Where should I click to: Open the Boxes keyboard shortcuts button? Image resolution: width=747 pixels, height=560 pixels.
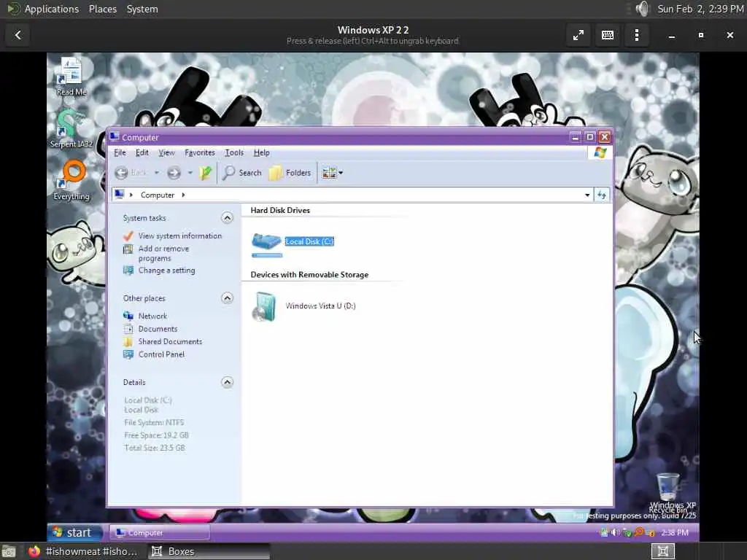(x=608, y=35)
